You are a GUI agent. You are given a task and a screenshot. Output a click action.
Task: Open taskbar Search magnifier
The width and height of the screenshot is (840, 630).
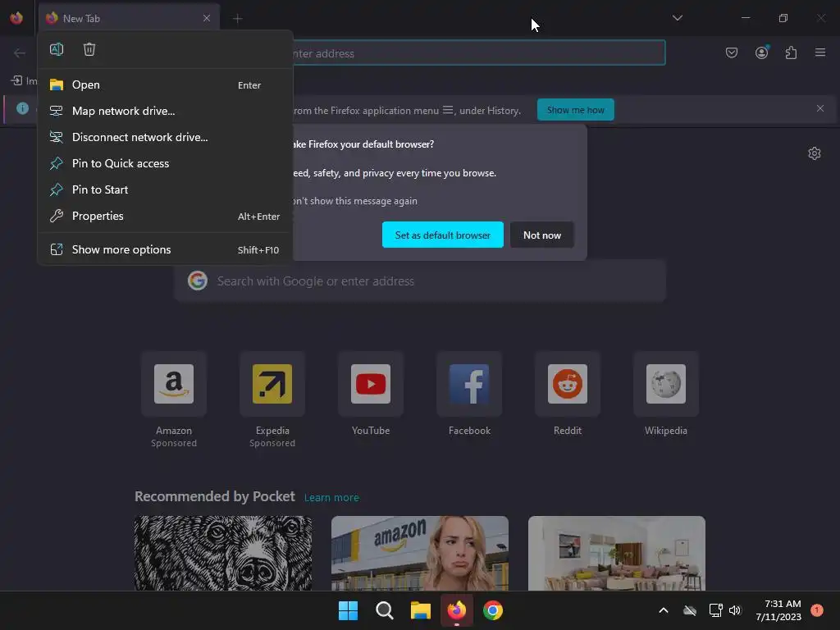384,610
